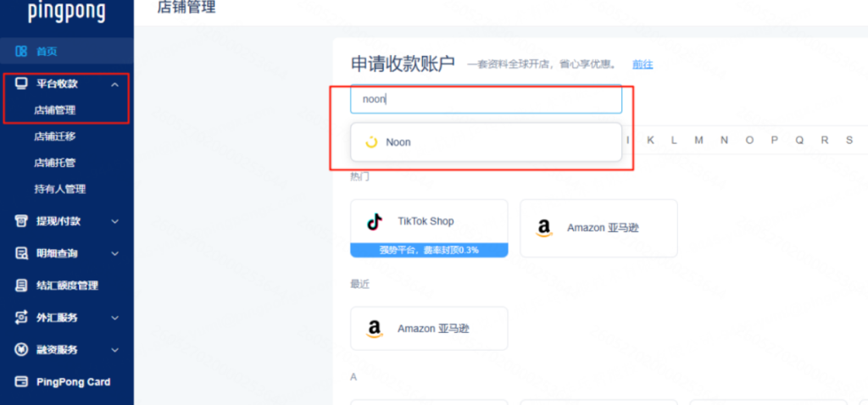Click the 申请收款账户 heading
868x405 pixels.
pos(403,64)
